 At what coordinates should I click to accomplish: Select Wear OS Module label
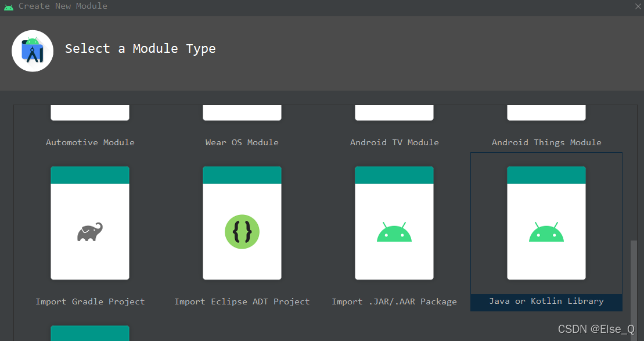click(x=242, y=142)
